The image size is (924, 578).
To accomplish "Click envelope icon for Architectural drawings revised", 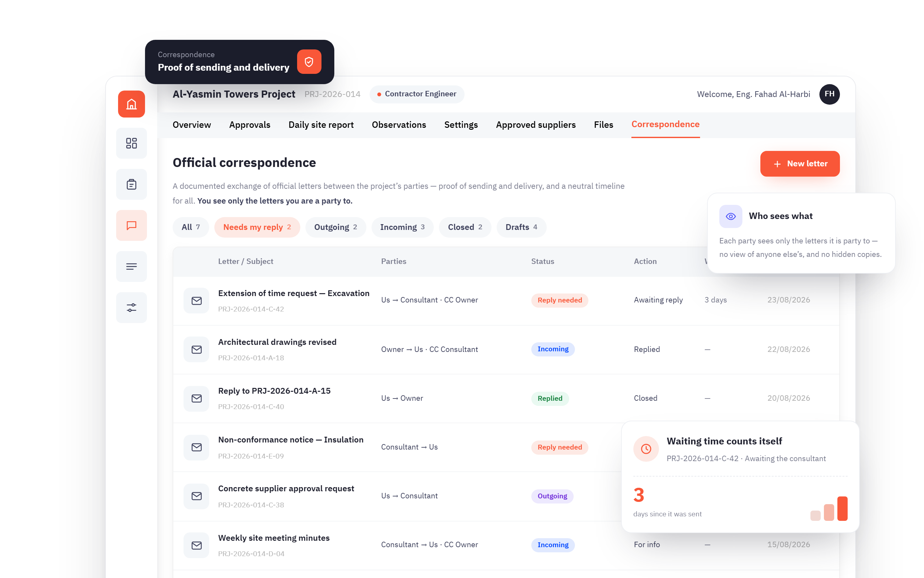I will [x=196, y=349].
